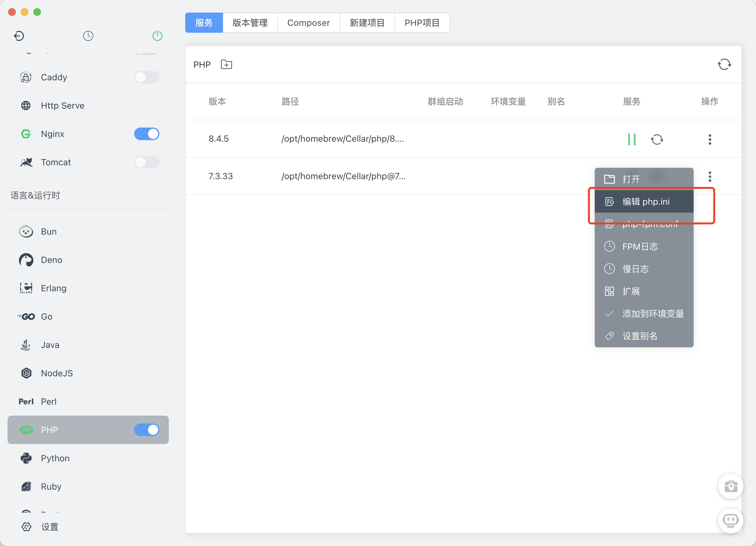Open the chatbot assistant floating button

tap(730, 520)
